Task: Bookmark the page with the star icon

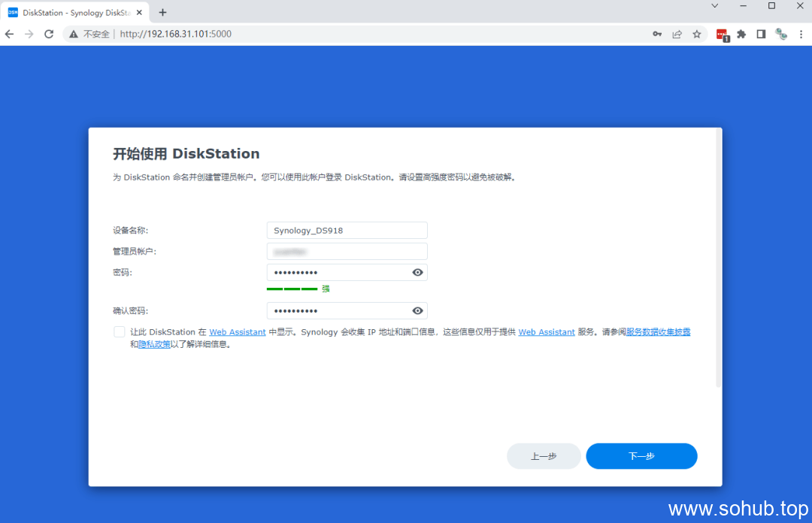Action: coord(696,34)
